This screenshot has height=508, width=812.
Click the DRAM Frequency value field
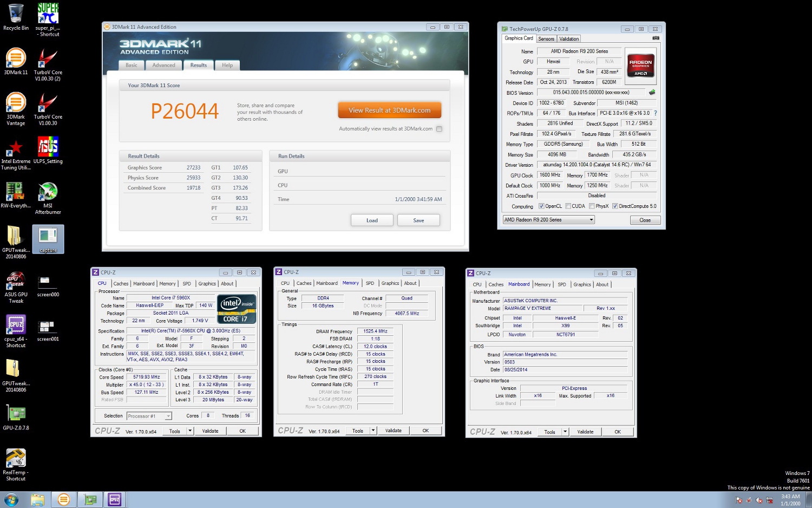375,331
